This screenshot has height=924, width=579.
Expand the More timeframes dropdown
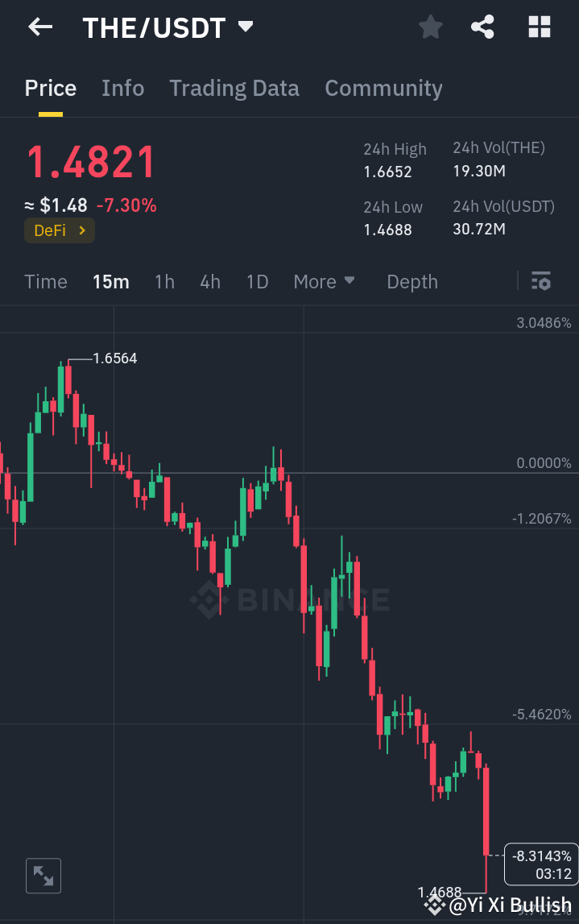pyautogui.click(x=324, y=281)
